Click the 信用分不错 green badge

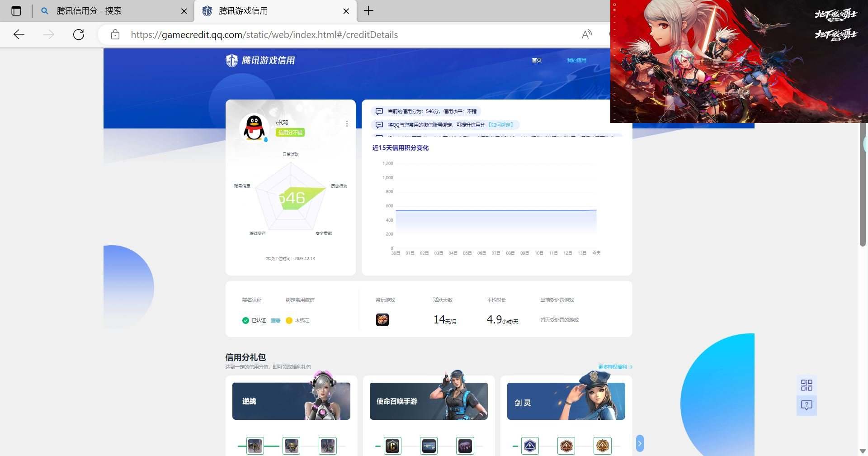290,133
